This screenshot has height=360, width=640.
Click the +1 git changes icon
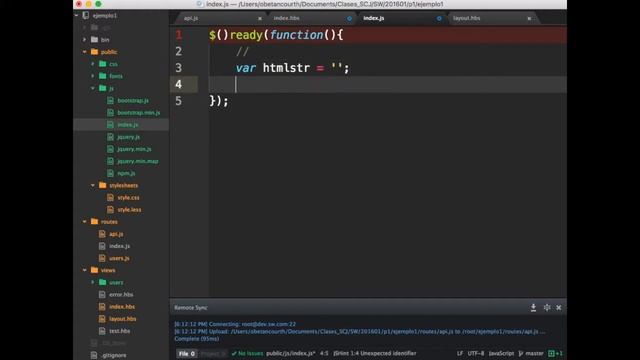(x=556, y=353)
